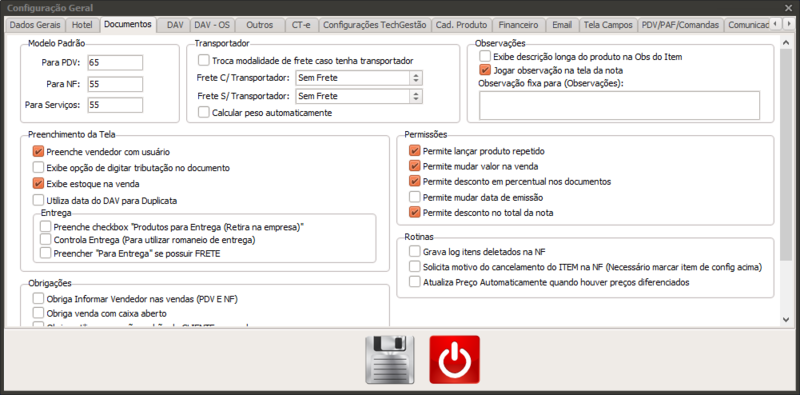This screenshot has width=800, height=395.
Task: Open the Email tab
Action: click(x=562, y=24)
